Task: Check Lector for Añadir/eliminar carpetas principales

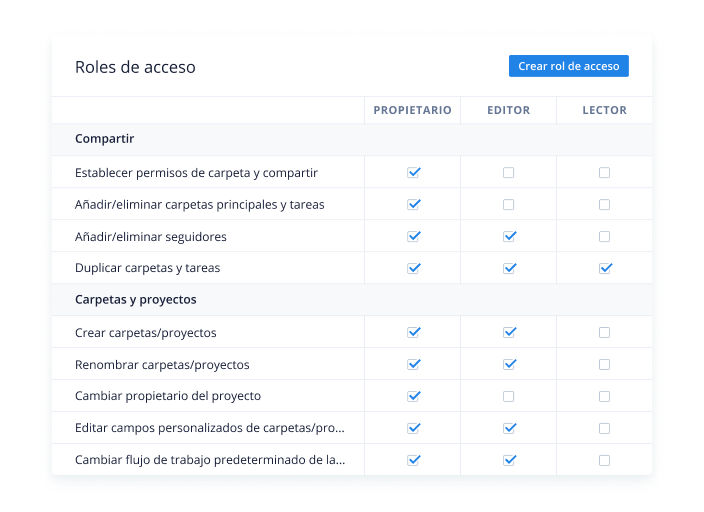Action: coord(604,204)
